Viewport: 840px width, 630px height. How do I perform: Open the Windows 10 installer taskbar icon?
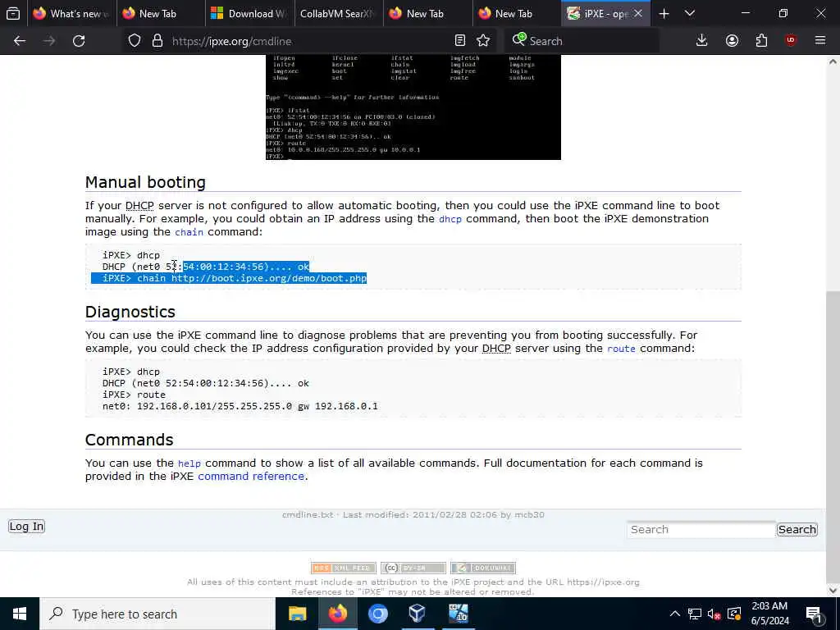tap(458, 614)
